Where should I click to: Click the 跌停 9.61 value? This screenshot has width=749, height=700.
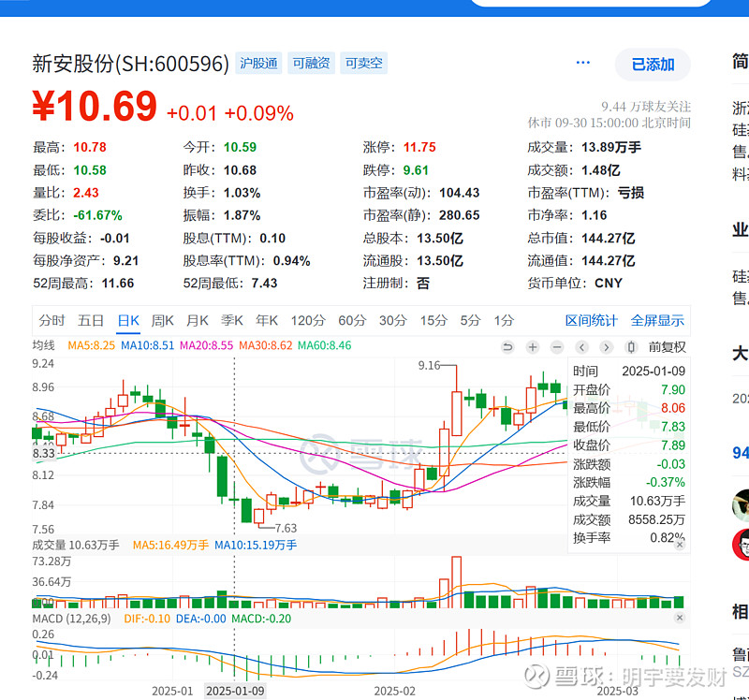(x=416, y=170)
